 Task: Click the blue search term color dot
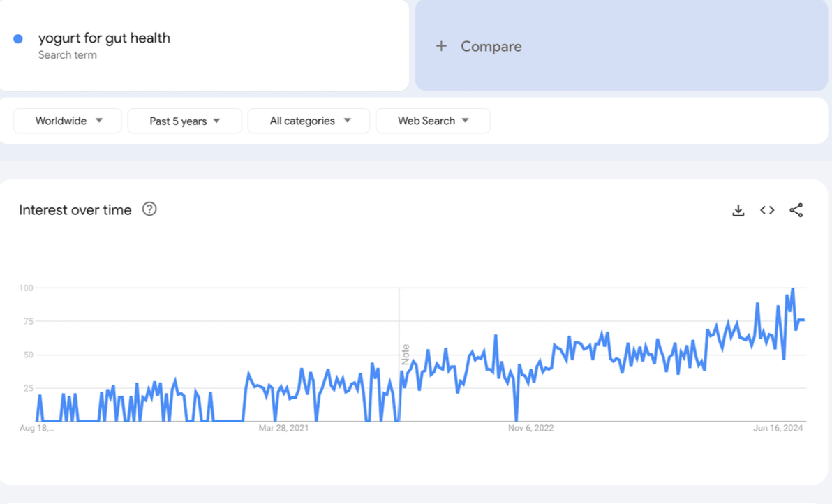click(x=18, y=39)
